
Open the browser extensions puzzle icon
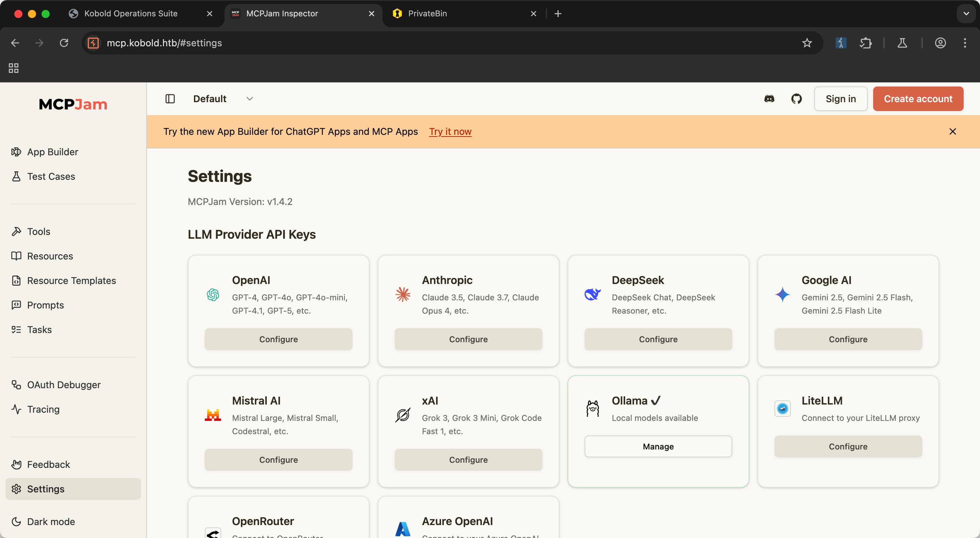[865, 43]
